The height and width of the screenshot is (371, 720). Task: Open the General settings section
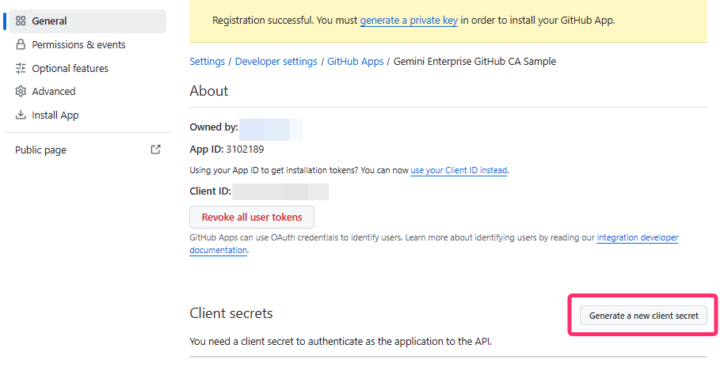87,21
